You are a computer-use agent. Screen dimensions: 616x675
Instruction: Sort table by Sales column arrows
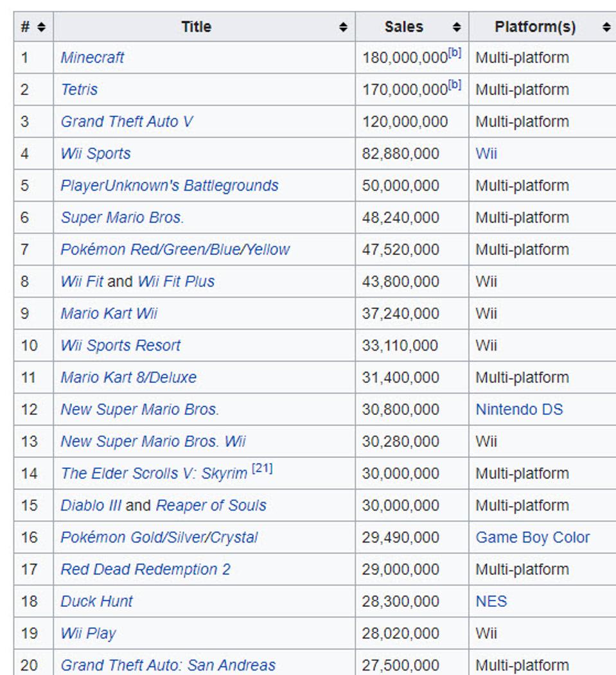(x=457, y=27)
